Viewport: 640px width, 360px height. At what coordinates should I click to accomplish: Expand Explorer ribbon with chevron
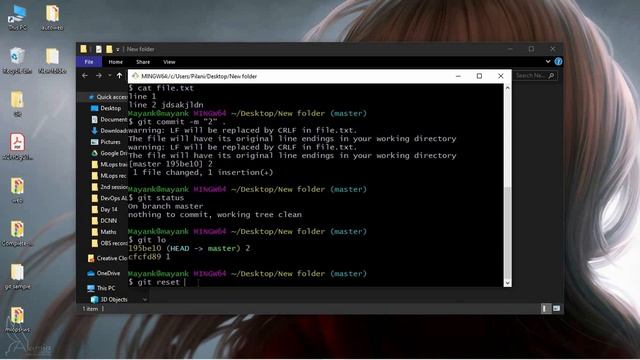point(548,62)
